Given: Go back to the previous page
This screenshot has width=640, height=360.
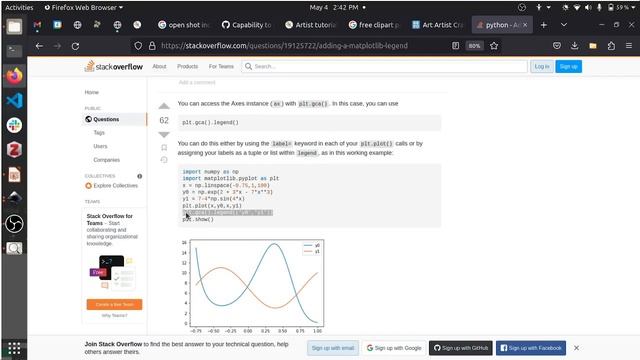Looking at the screenshot, I should tap(39, 46).
